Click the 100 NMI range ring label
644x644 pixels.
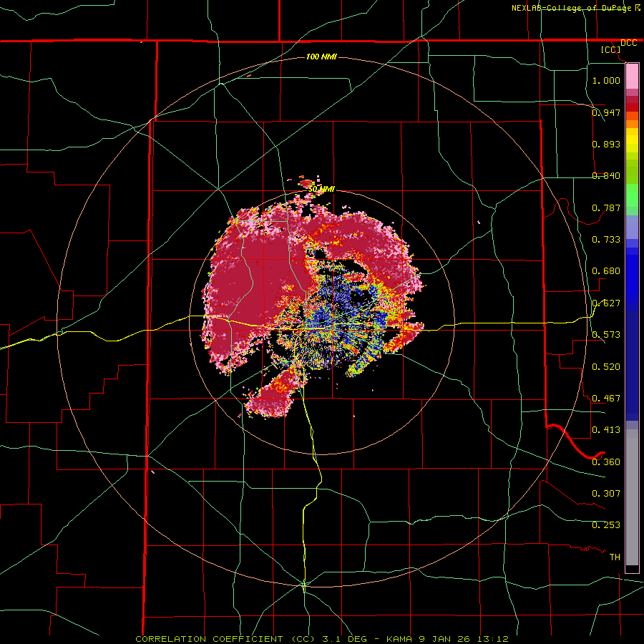321,57
